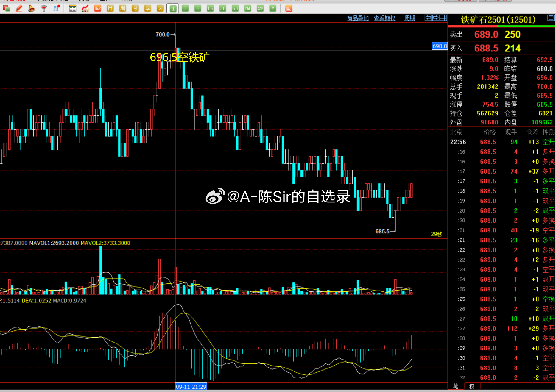556x392 pixels.
Task: Click the green Y period icon
Action: tap(273, 8)
